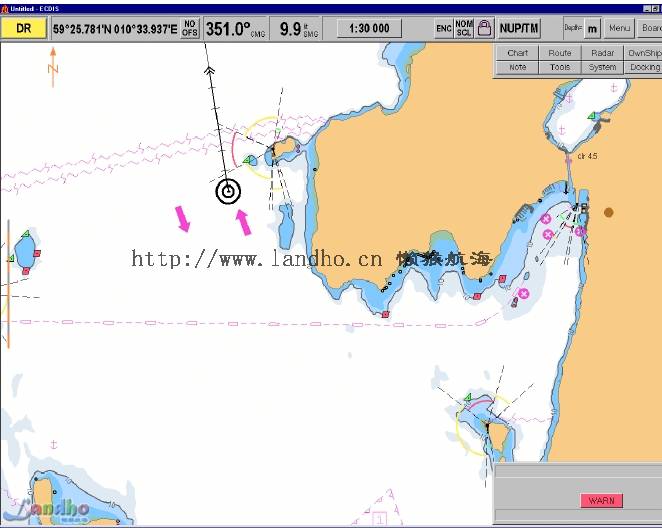This screenshot has width=662, height=528.
Task: Click the 'clr 4.5' clearance label
Action: pos(587,156)
